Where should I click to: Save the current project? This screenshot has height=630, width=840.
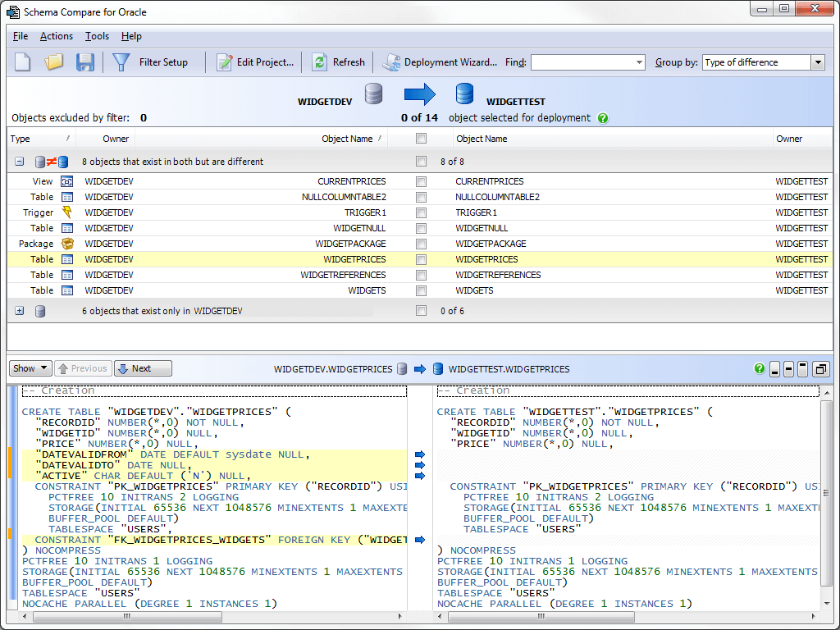85,62
